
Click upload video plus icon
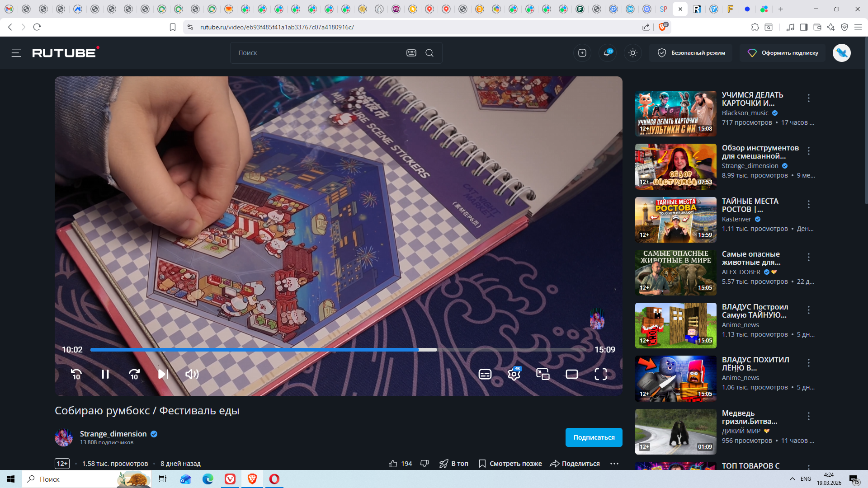[x=582, y=53]
